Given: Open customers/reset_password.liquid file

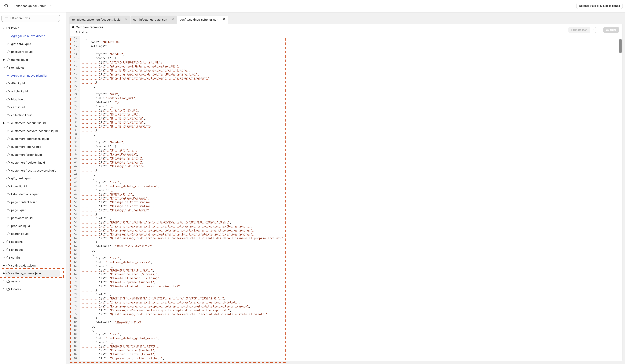Looking at the screenshot, I should pyautogui.click(x=34, y=171).
